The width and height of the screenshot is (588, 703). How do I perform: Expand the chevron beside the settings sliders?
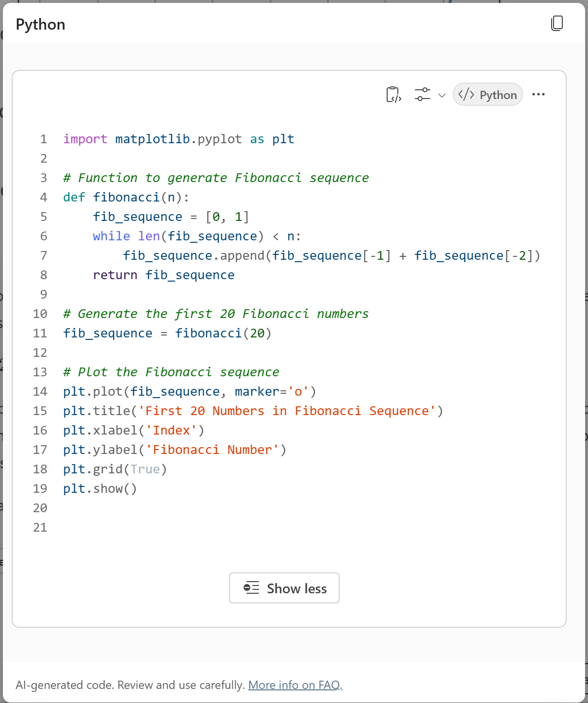click(441, 96)
